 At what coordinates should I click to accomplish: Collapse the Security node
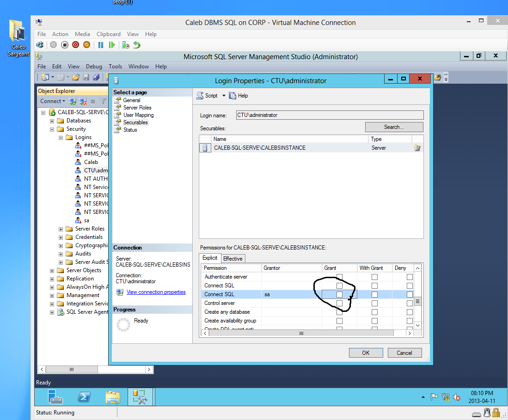point(52,129)
